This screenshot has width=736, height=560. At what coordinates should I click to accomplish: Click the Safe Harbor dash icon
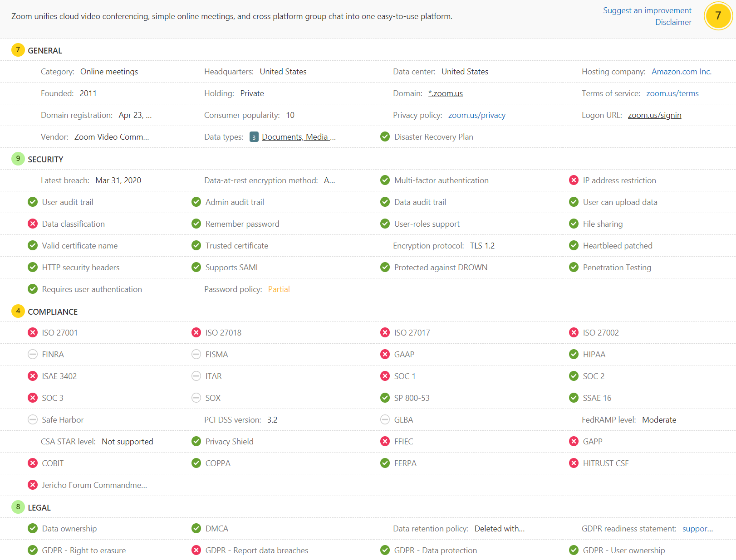pos(33,419)
